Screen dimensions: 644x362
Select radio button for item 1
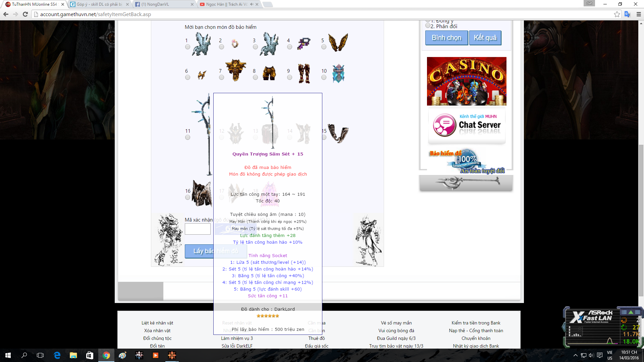pos(187,47)
